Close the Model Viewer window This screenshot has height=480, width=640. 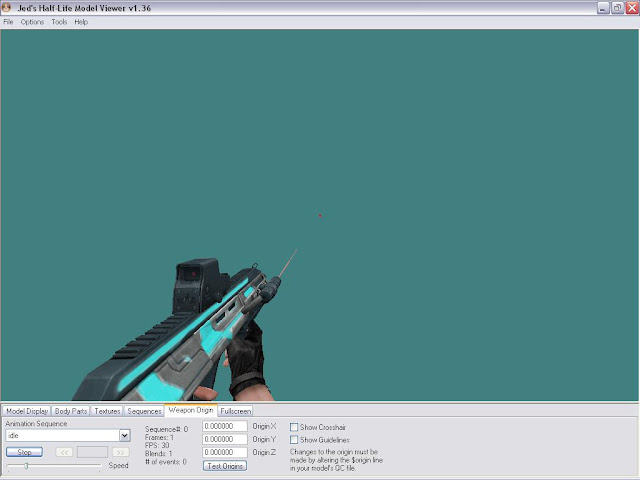pyautogui.click(x=632, y=8)
